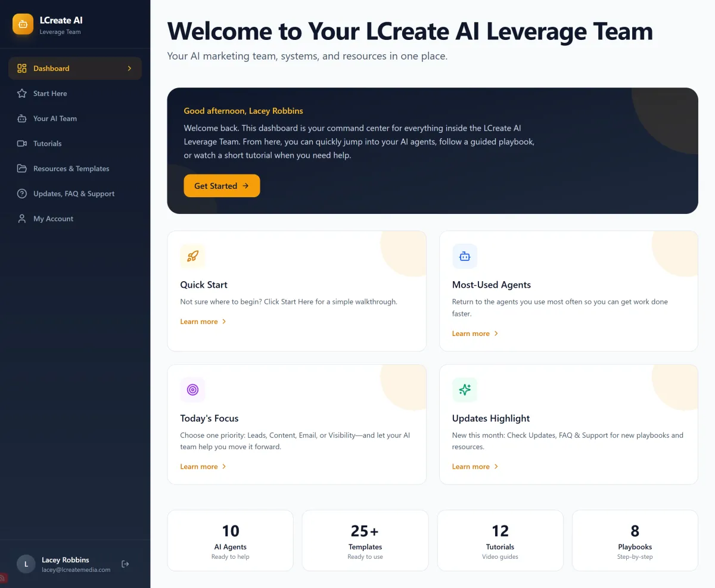Click the 10 AI Agents stat card
The image size is (715, 588).
[x=230, y=540]
